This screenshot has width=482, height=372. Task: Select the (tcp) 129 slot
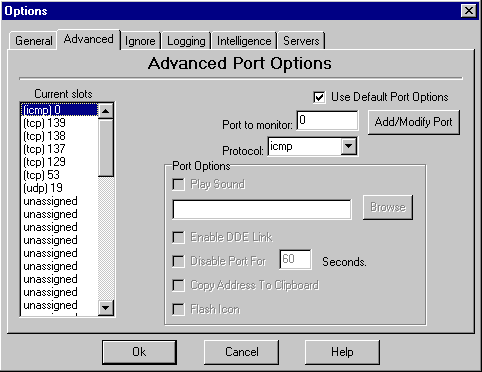click(60, 162)
